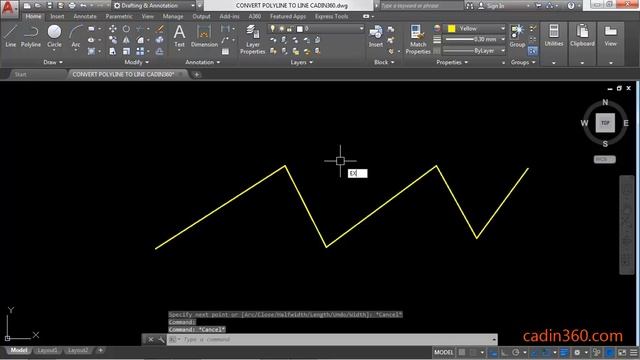Switch to the Insert ribbon tab
The image size is (640, 360).
(57, 16)
